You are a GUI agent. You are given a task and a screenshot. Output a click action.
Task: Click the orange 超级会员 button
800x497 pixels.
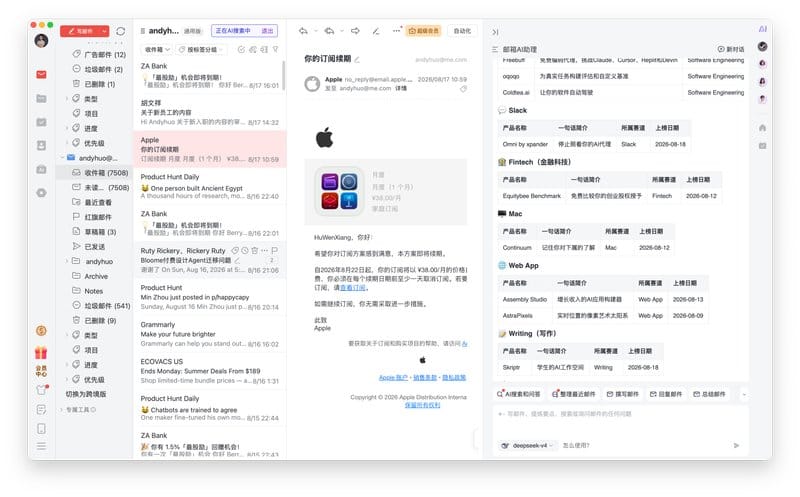pyautogui.click(x=423, y=31)
